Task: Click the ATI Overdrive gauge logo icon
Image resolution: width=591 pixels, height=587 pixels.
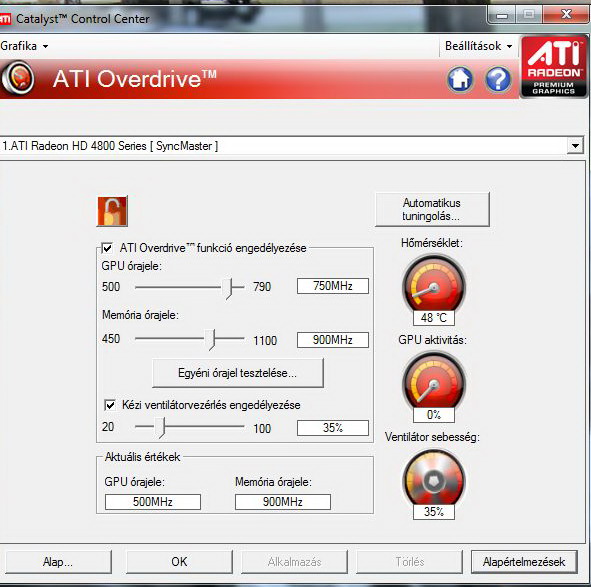Action: click(17, 79)
